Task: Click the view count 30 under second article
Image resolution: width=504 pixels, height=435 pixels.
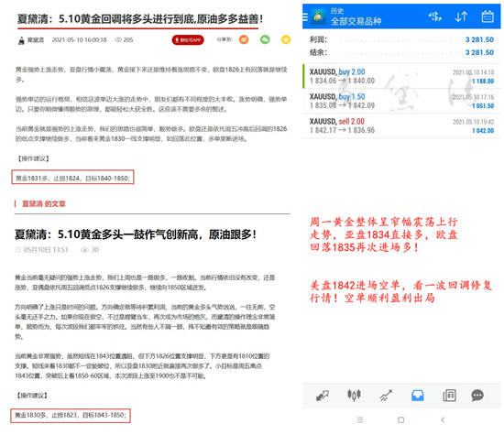Action: (x=94, y=250)
